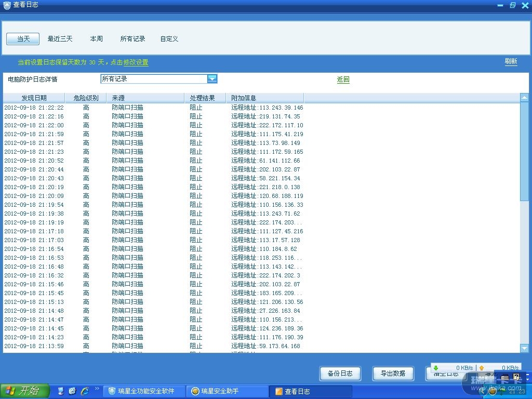Click the 修改设置 link
The width and height of the screenshot is (532, 399).
(x=136, y=62)
